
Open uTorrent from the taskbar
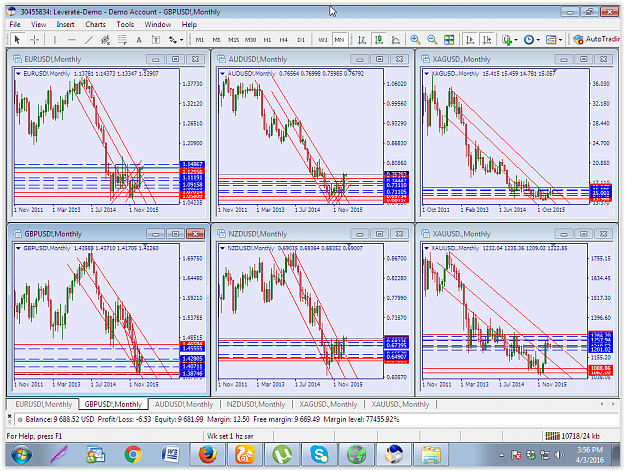pyautogui.click(x=282, y=454)
